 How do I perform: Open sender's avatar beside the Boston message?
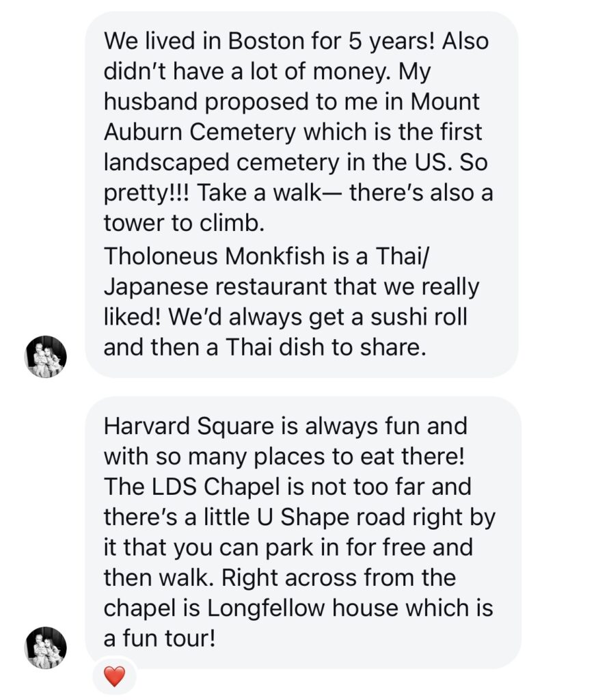click(46, 356)
